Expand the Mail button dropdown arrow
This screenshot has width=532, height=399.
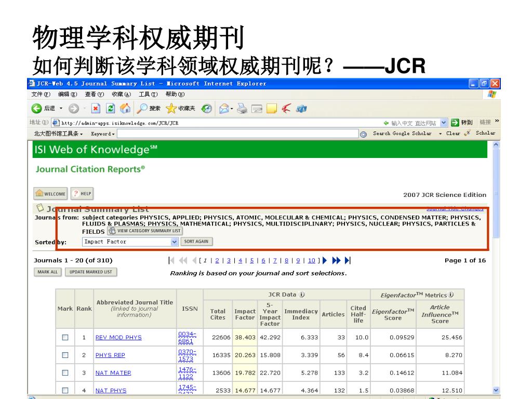[232, 109]
